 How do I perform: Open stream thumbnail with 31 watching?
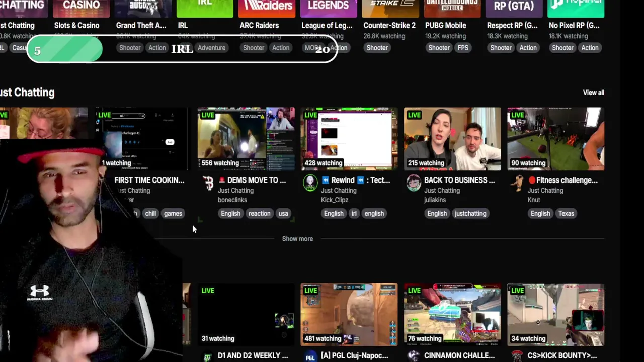[x=246, y=315]
